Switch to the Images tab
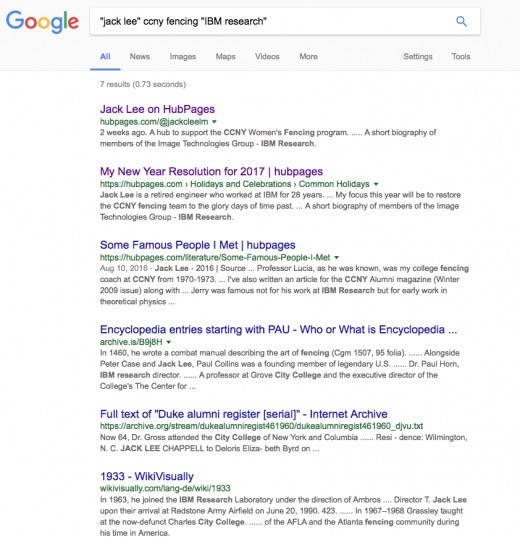The width and height of the screenshot is (520, 537). pyautogui.click(x=183, y=57)
